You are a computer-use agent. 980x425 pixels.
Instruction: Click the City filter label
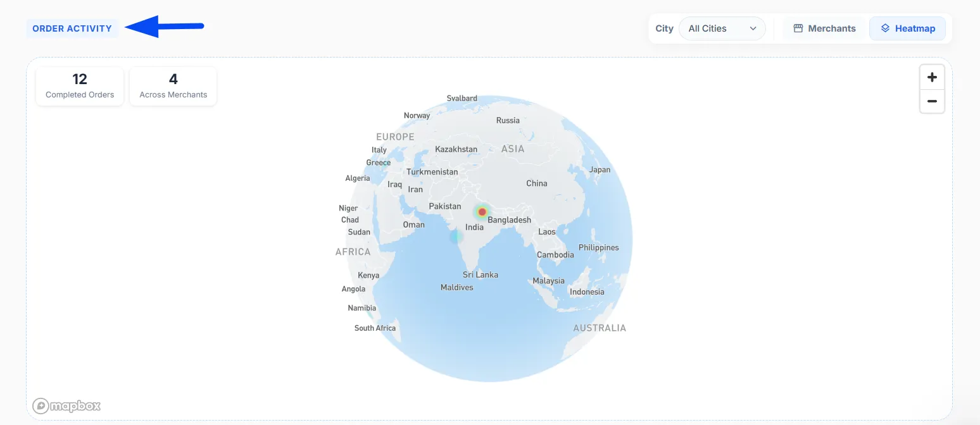pyautogui.click(x=665, y=28)
